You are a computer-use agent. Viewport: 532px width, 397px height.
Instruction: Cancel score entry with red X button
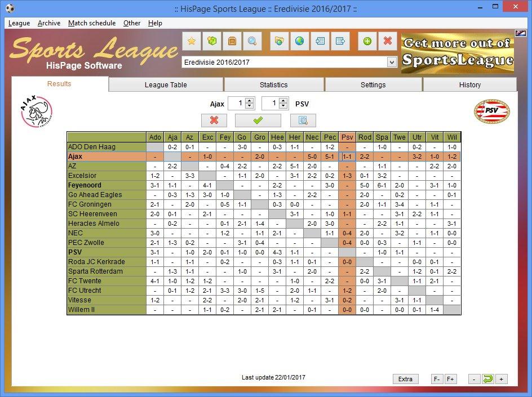[x=214, y=121]
